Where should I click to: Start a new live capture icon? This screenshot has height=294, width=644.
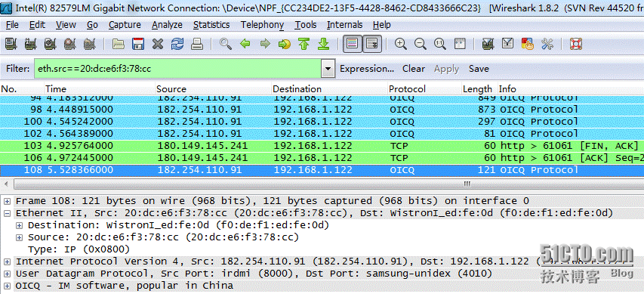[x=51, y=44]
